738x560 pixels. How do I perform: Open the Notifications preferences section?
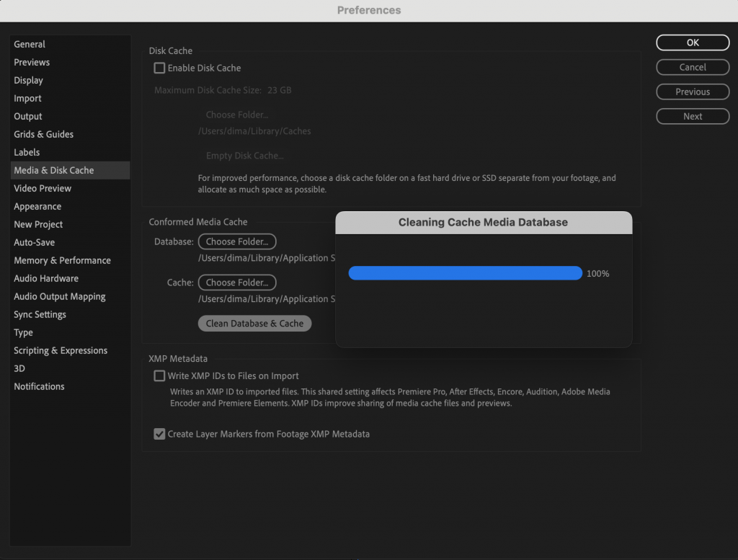(39, 386)
